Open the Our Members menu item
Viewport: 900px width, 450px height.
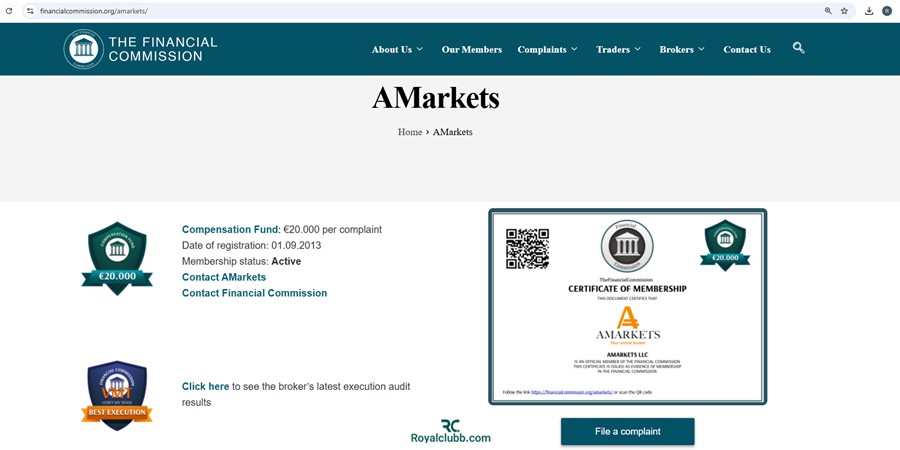tap(471, 49)
